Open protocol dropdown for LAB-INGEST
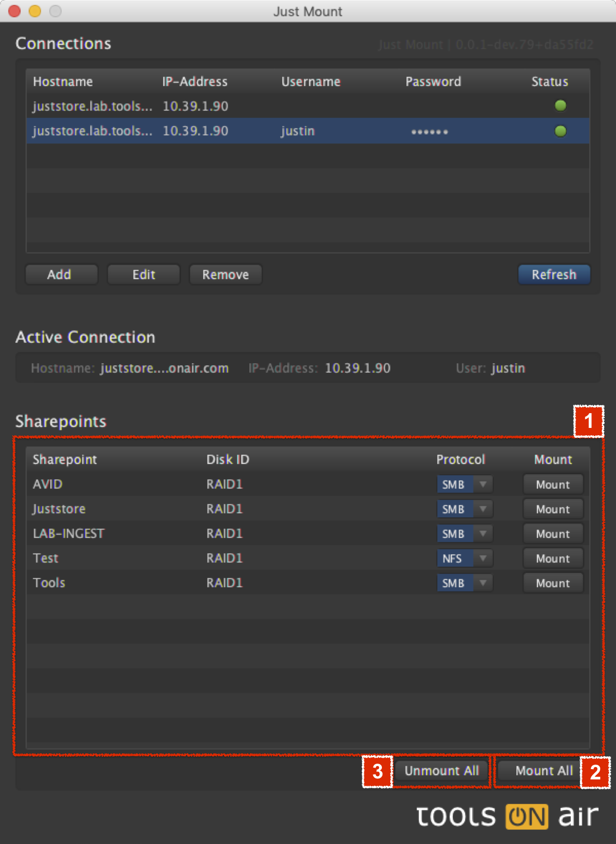616x844 pixels. (x=465, y=534)
